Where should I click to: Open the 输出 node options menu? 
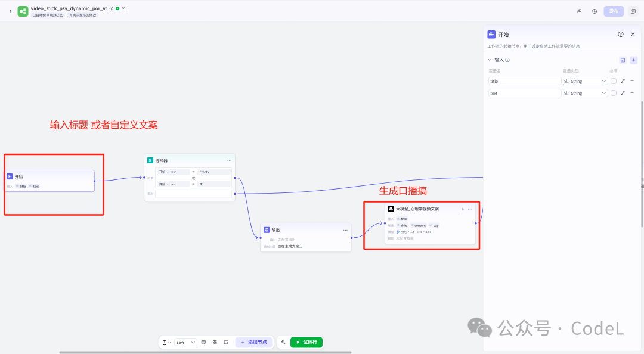[345, 230]
